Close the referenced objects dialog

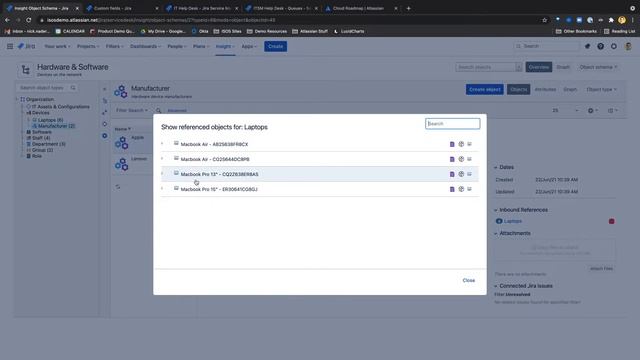(x=469, y=280)
